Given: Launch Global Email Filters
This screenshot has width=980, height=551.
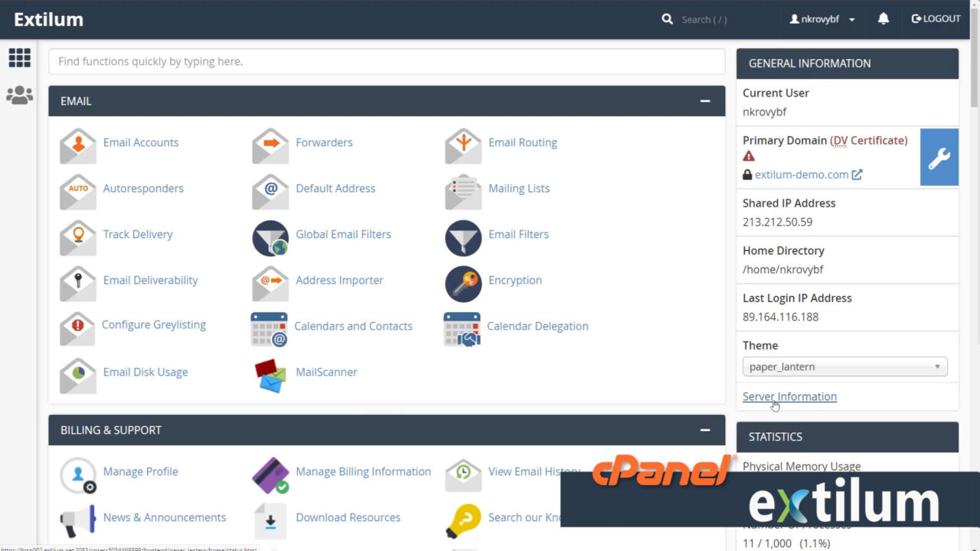Looking at the screenshot, I should coord(343,234).
